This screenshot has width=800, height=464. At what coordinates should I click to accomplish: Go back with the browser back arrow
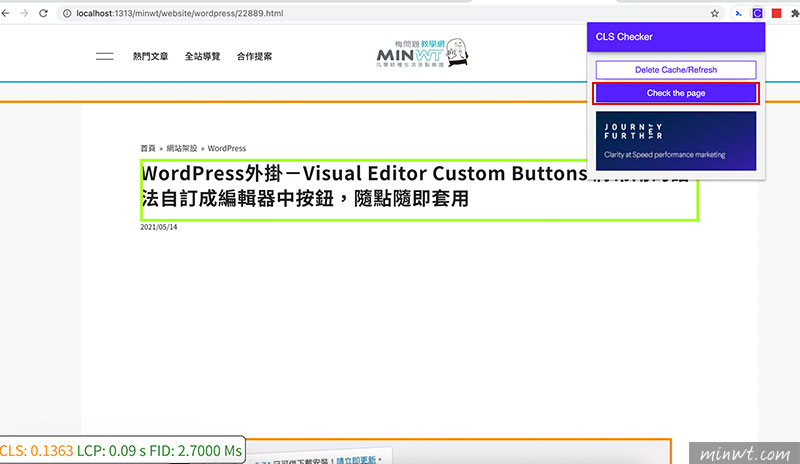point(5,13)
